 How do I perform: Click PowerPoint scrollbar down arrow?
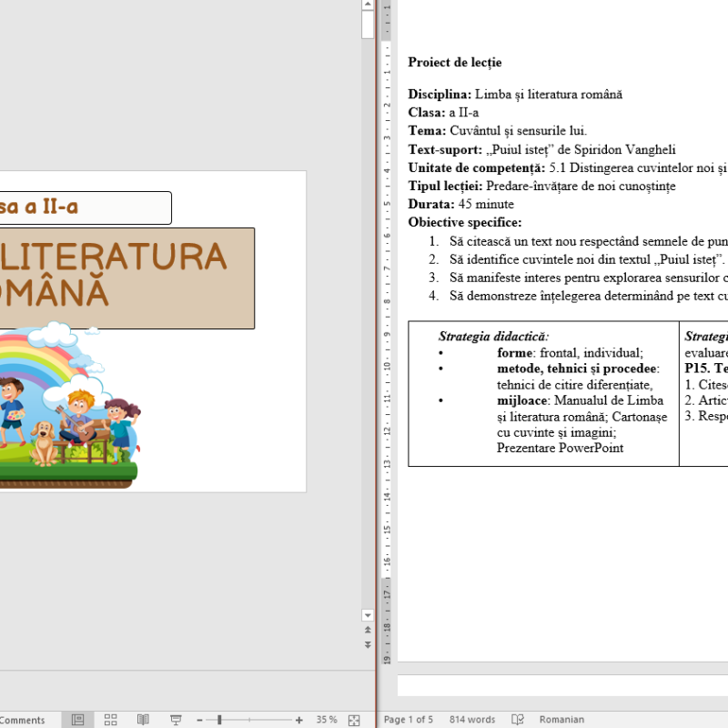(368, 615)
